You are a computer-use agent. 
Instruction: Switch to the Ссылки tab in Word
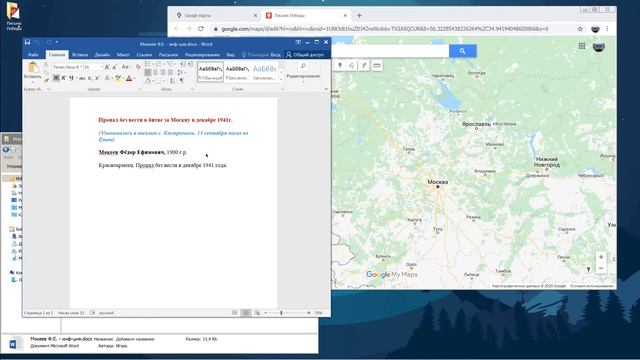click(144, 55)
